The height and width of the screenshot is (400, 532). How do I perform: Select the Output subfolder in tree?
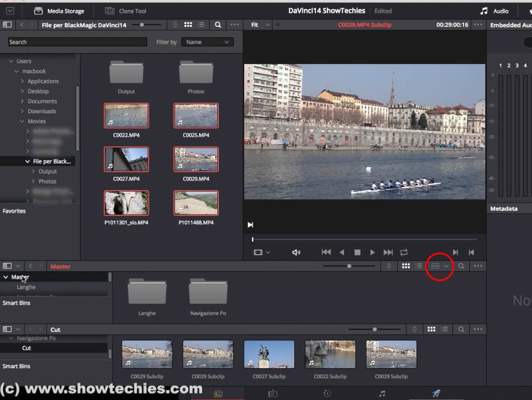click(x=48, y=171)
